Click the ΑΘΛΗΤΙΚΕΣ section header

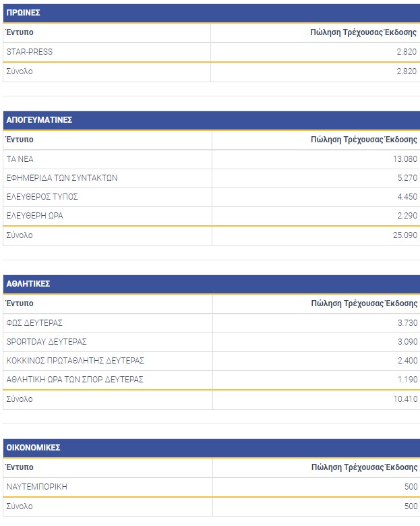coord(28,284)
